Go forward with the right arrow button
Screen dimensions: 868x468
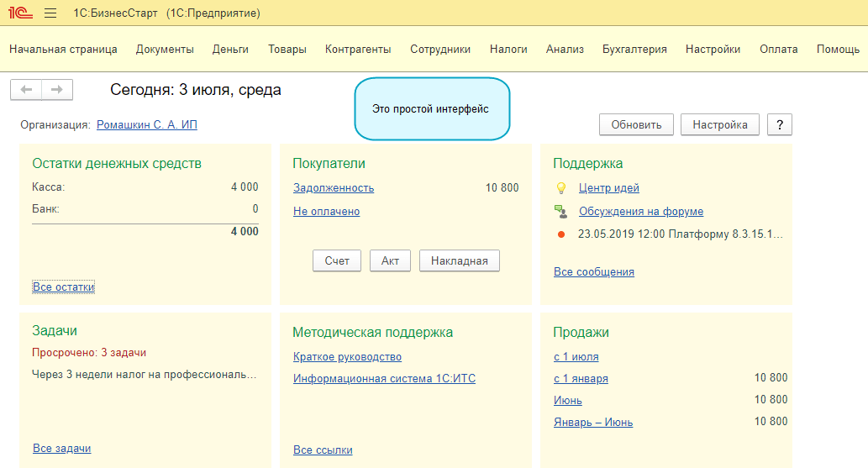(57, 89)
